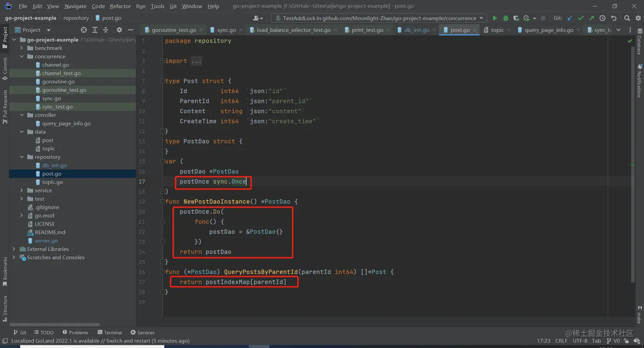Click the Project panel horizontal scrollbar
The image size is (644, 348).
(x=55, y=324)
